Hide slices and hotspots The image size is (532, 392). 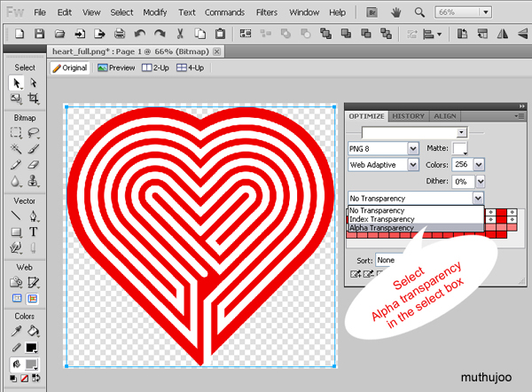point(17,298)
